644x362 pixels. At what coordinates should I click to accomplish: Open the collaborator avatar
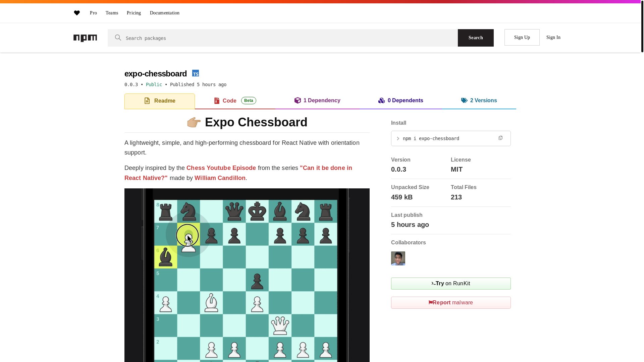(398, 258)
